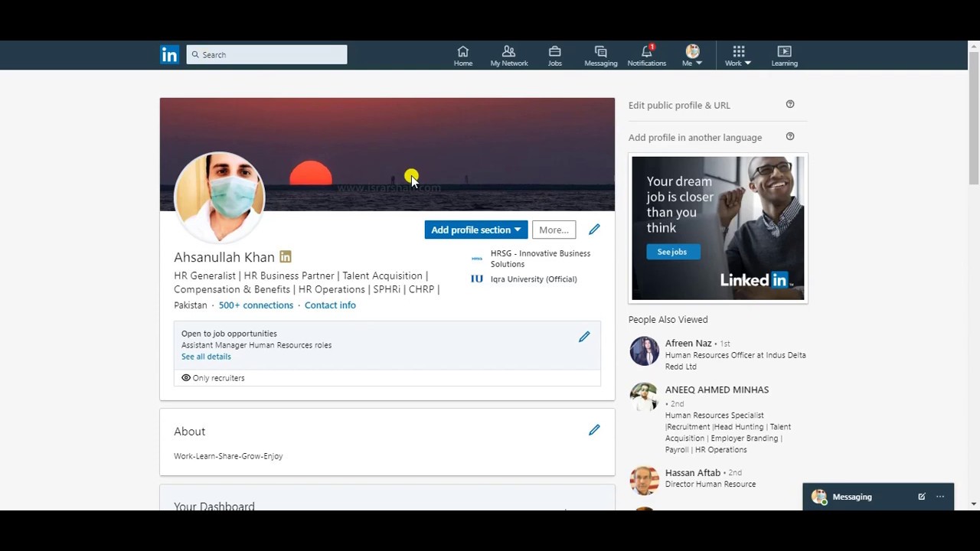
Task: Click Hassan Aftab avatar
Action: pyautogui.click(x=644, y=481)
